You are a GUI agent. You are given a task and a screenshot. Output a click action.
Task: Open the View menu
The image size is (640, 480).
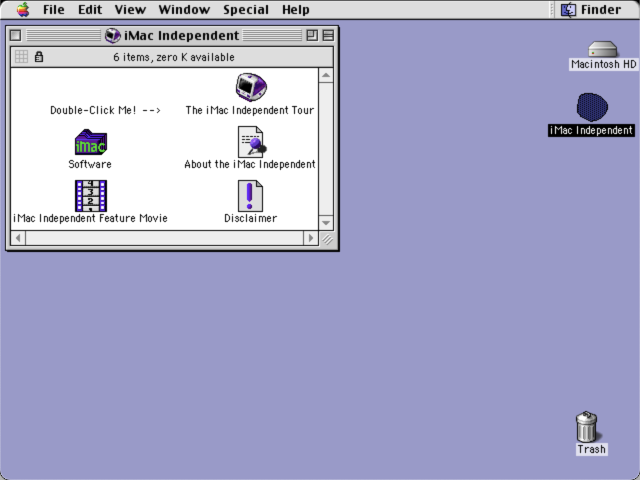click(x=130, y=9)
